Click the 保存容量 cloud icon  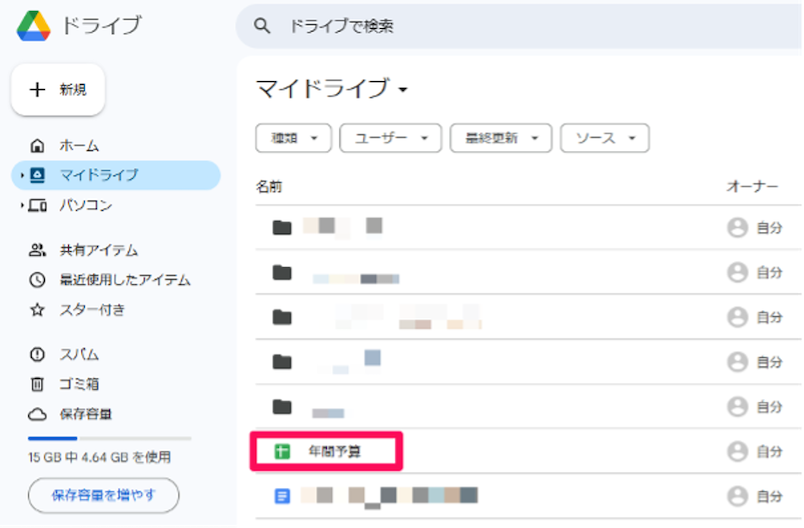click(38, 414)
